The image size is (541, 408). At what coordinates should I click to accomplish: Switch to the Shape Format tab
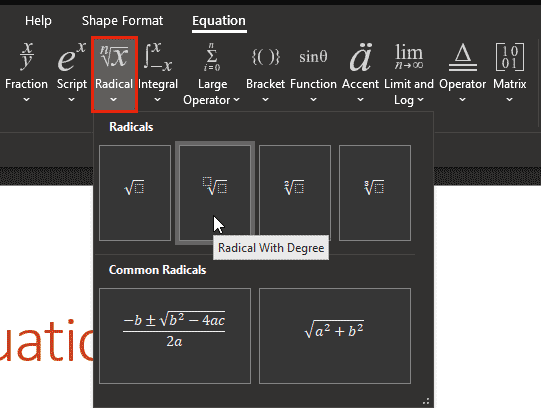(x=122, y=21)
